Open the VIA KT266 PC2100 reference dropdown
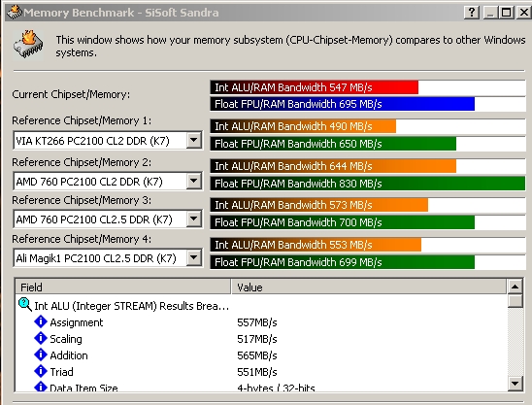The width and height of the screenshot is (532, 405). (194, 140)
